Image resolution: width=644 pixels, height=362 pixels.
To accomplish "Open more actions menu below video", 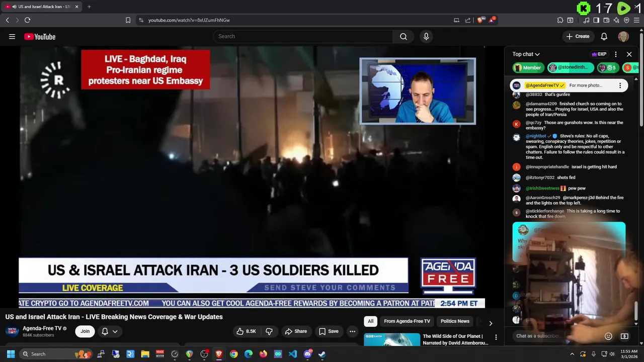I will (x=352, y=331).
